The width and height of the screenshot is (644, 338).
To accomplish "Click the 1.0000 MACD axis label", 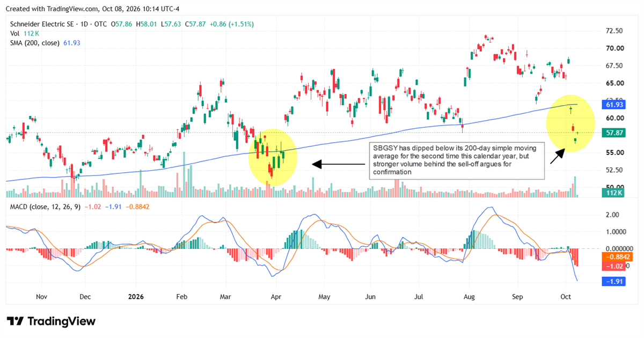I will [x=616, y=232].
